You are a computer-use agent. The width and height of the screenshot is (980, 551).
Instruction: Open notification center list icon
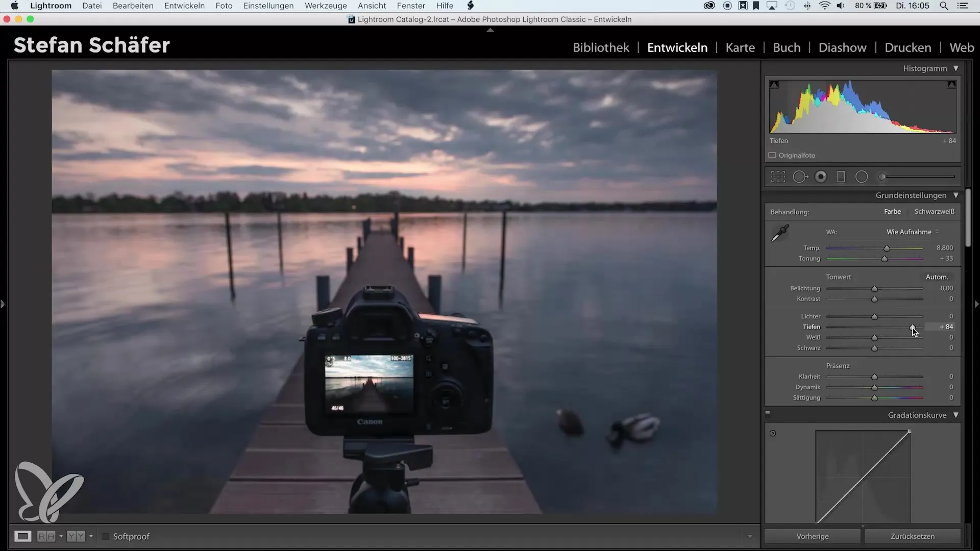pos(963,6)
